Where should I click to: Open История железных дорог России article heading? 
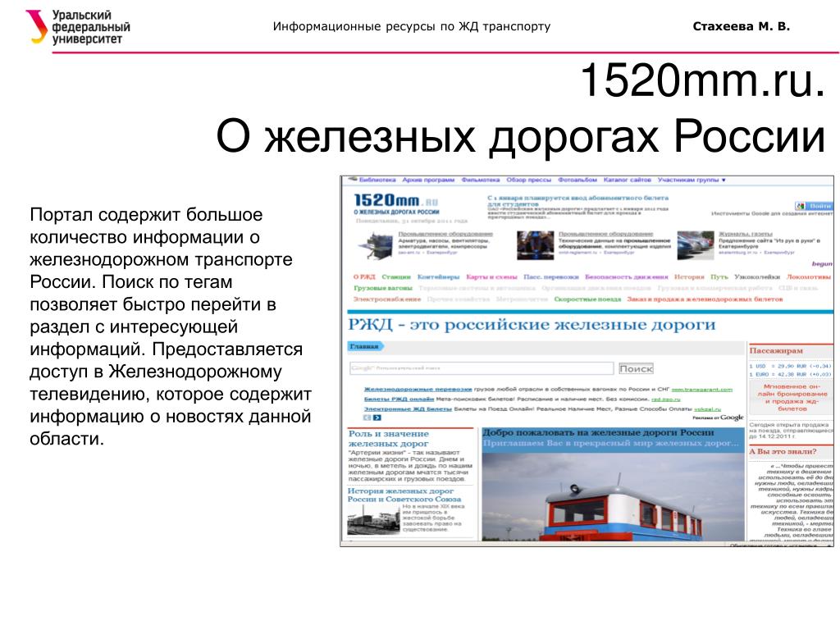pyautogui.click(x=404, y=495)
